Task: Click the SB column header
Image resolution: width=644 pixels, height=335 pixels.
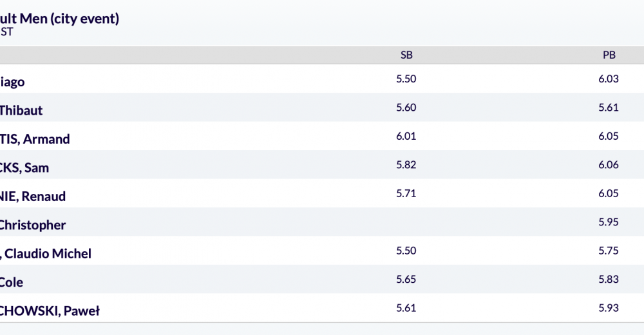Action: coord(406,55)
